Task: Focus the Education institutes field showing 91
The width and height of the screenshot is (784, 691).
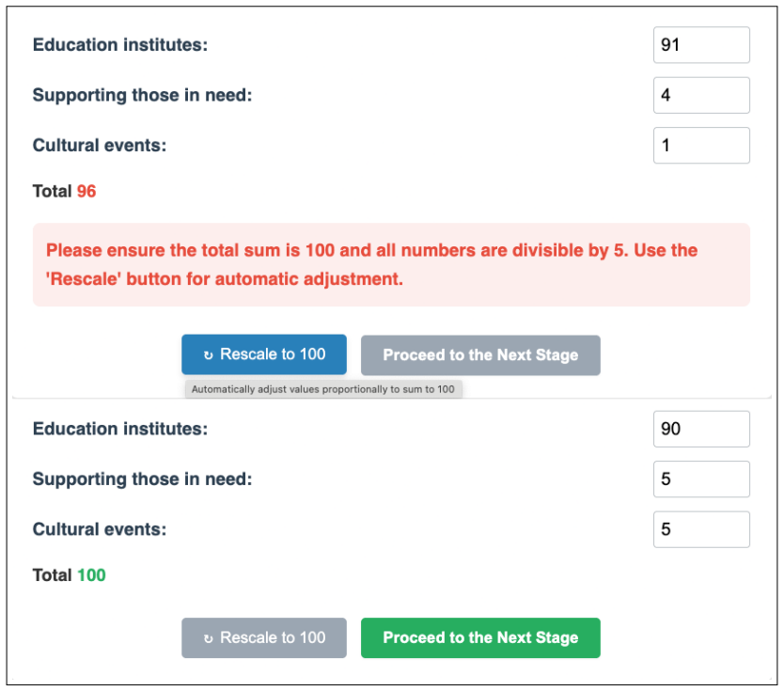Action: tap(701, 45)
